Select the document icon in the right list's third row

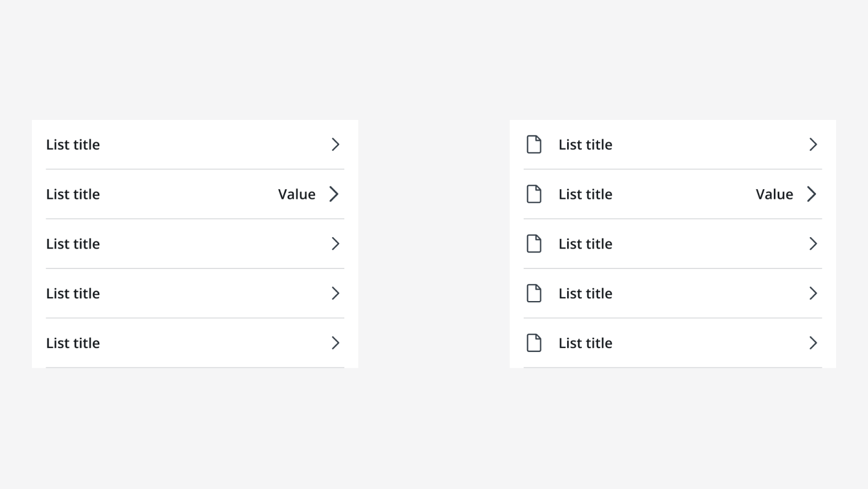pyautogui.click(x=534, y=244)
